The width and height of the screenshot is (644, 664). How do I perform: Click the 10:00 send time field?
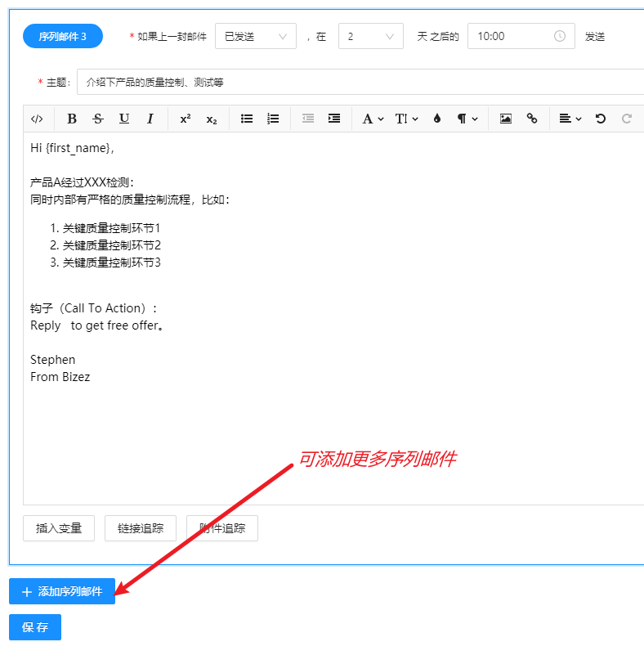[521, 36]
